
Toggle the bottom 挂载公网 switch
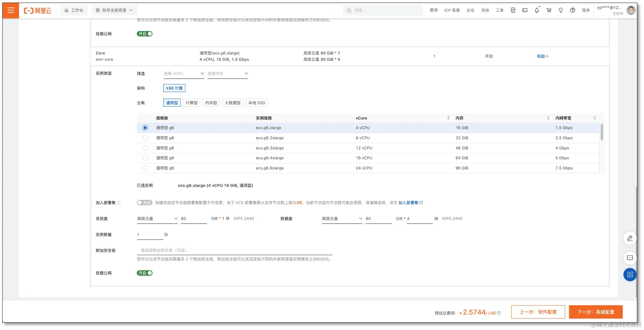point(145,273)
